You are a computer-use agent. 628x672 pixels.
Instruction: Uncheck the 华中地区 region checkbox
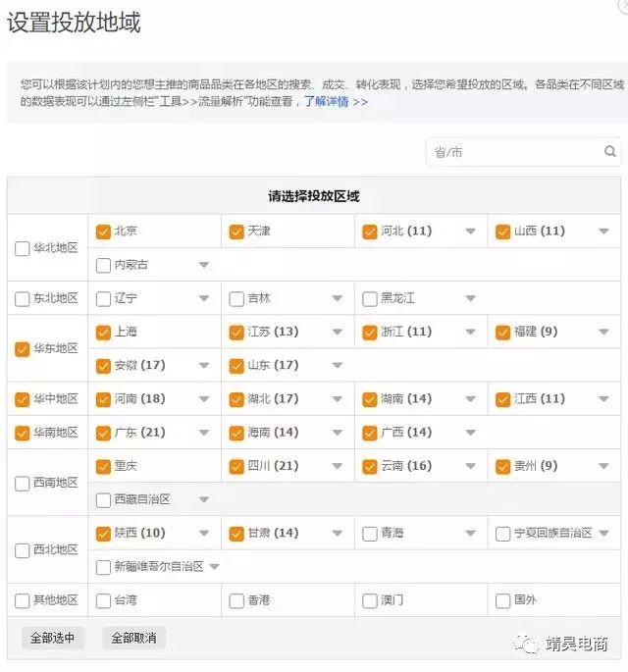[x=22, y=399]
